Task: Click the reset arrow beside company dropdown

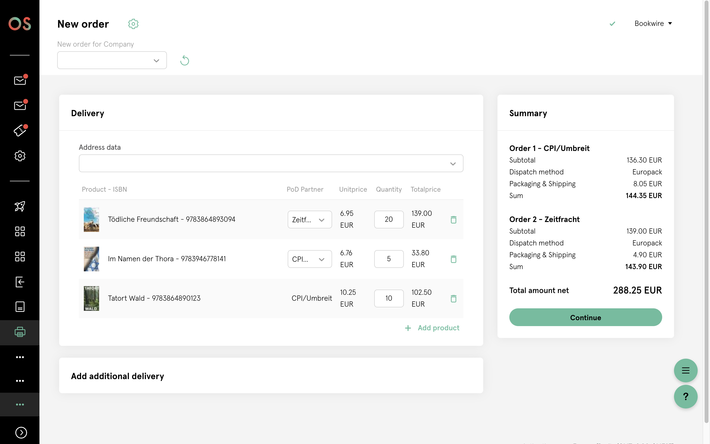Action: (184, 61)
